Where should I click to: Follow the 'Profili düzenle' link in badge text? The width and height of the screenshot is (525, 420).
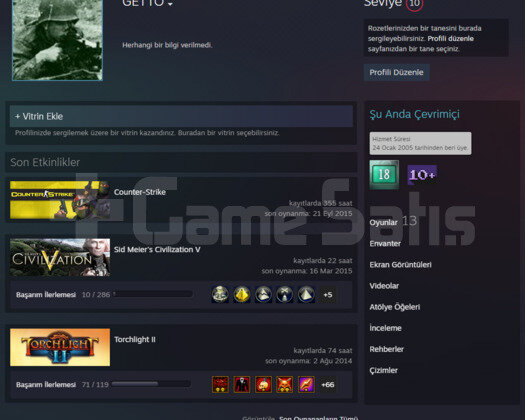point(451,39)
